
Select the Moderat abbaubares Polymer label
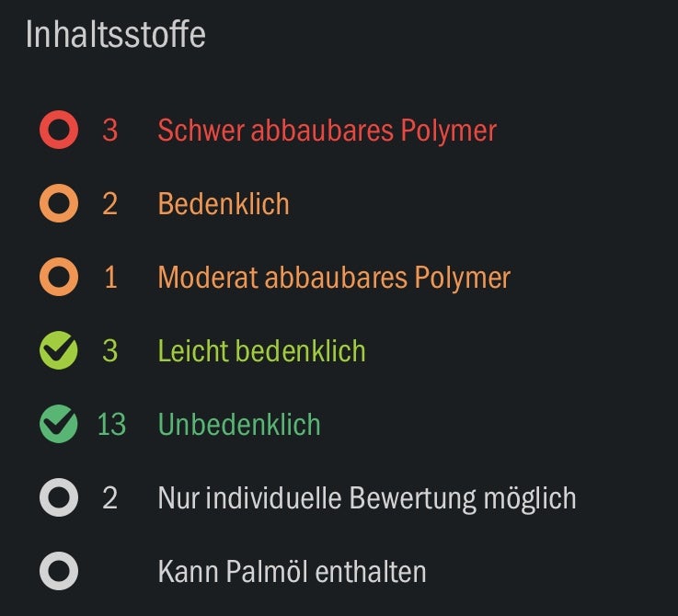pyautogui.click(x=334, y=278)
